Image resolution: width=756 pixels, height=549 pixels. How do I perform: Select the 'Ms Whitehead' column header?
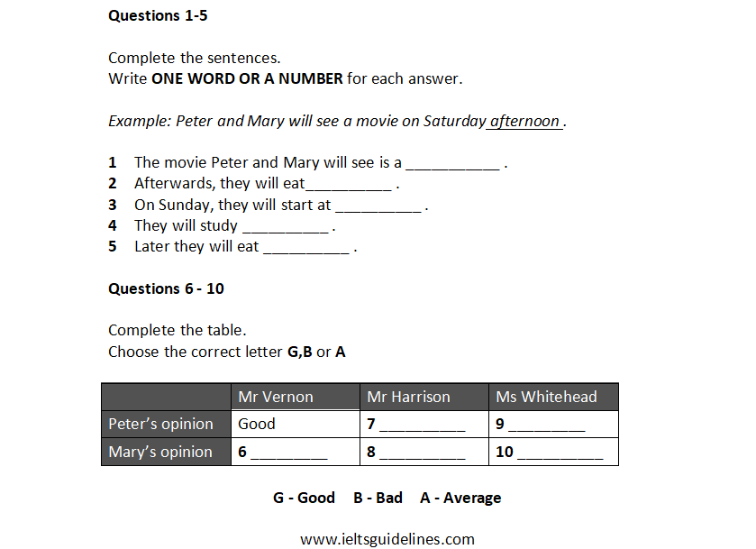[x=546, y=397]
